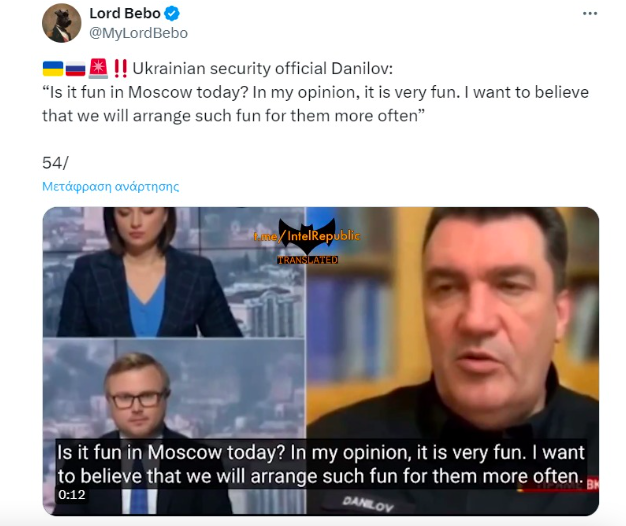The image size is (626, 526).
Task: Open the Lord Bebo display name
Action: pyautogui.click(x=125, y=14)
